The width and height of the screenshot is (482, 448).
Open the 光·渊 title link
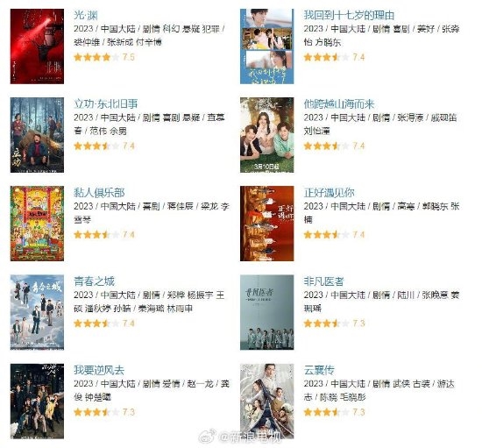pyautogui.click(x=86, y=15)
